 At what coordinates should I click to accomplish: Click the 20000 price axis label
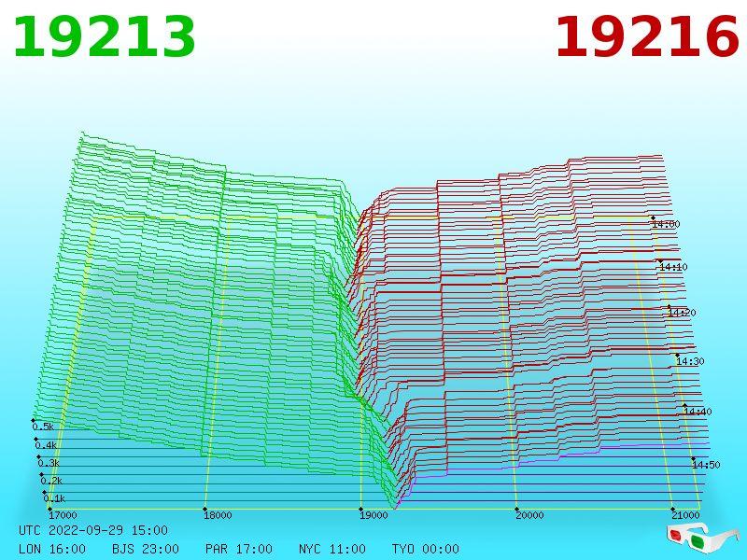pyautogui.click(x=529, y=515)
